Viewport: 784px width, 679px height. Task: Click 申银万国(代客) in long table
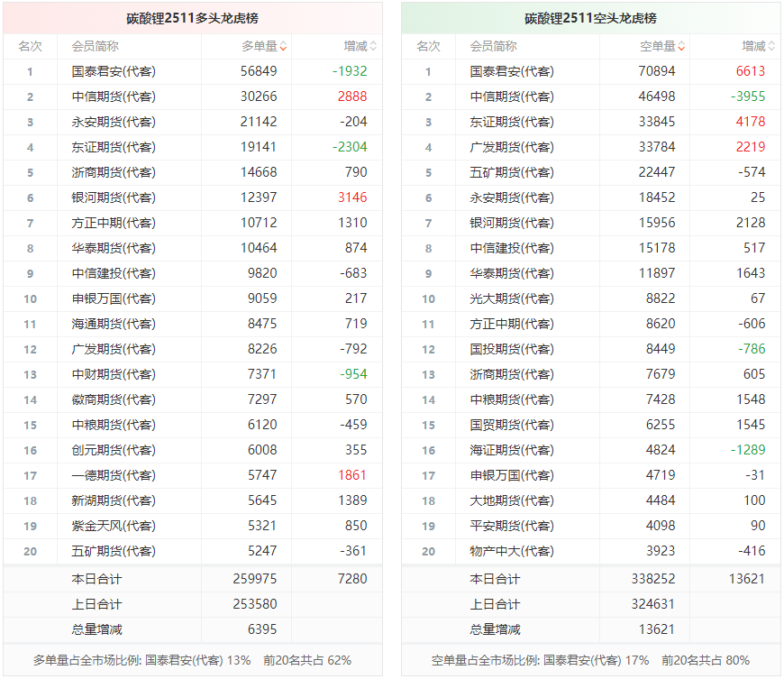(x=114, y=298)
